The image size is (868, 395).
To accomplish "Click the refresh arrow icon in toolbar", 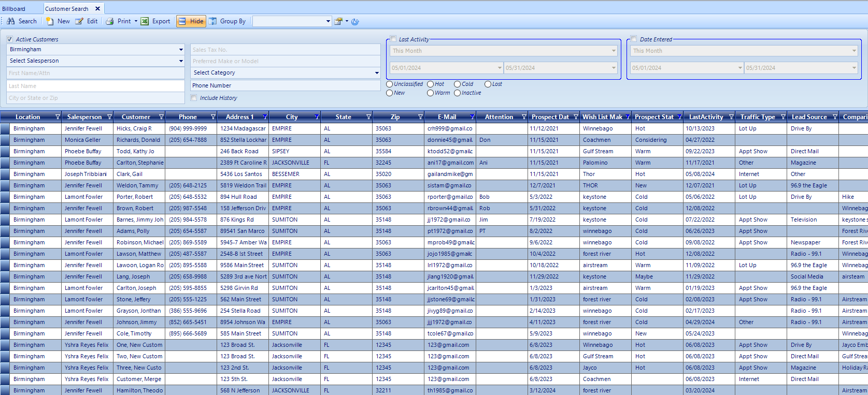I will click(x=355, y=22).
